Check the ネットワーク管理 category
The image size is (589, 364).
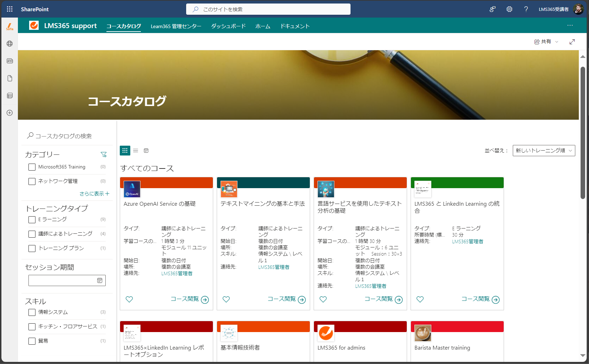(x=32, y=181)
